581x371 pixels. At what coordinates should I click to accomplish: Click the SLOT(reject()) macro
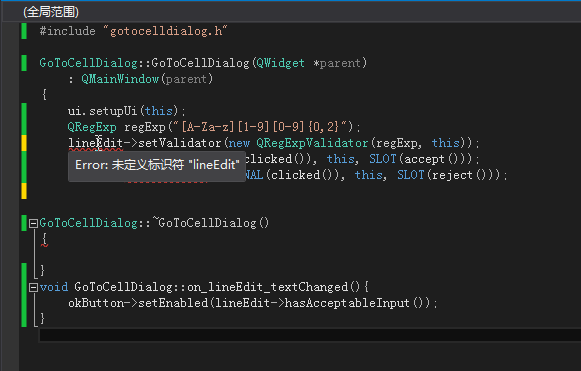[x=448, y=175]
